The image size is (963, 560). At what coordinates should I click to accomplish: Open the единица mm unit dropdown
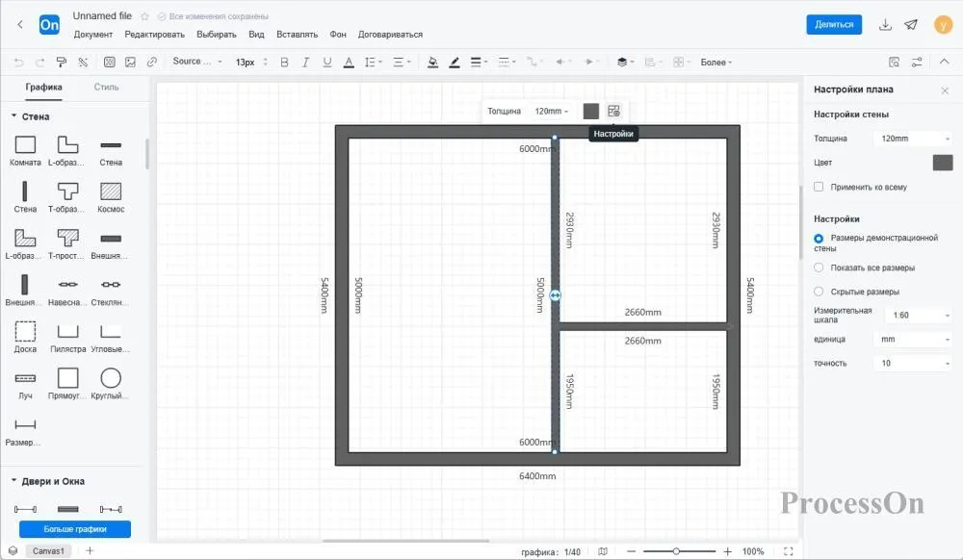(x=913, y=340)
